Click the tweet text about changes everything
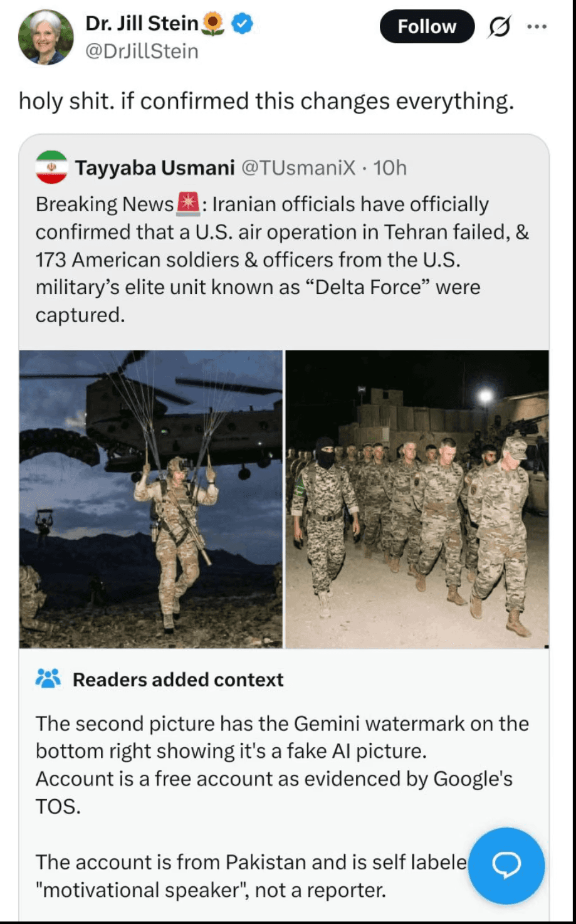Screen dimensions: 576x924 (x=266, y=101)
